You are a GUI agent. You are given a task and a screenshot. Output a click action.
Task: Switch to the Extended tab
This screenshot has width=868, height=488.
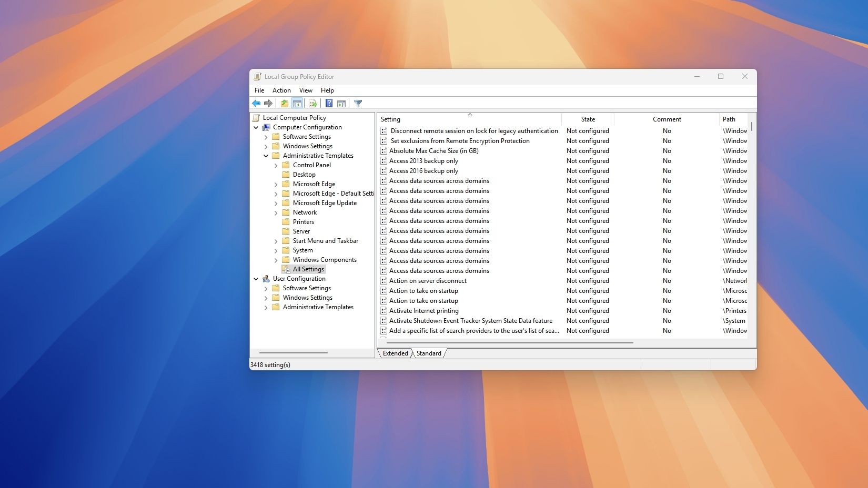(395, 353)
